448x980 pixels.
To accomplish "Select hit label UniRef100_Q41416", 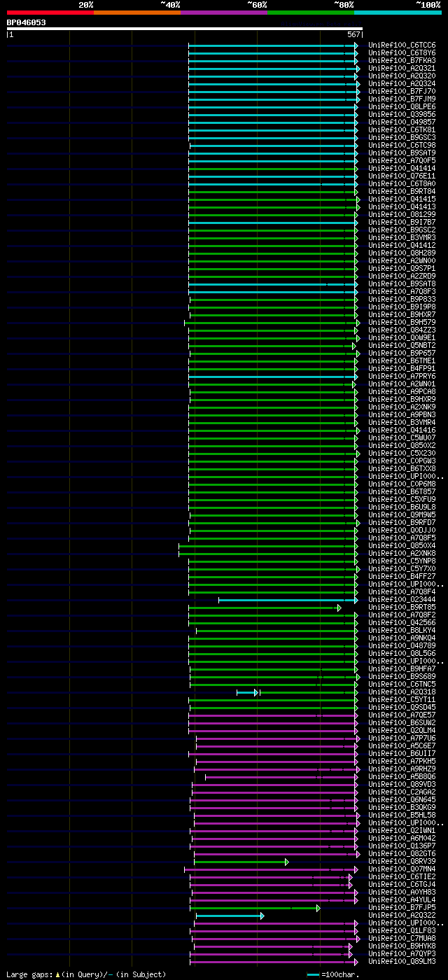I will pyautogui.click(x=402, y=430).
